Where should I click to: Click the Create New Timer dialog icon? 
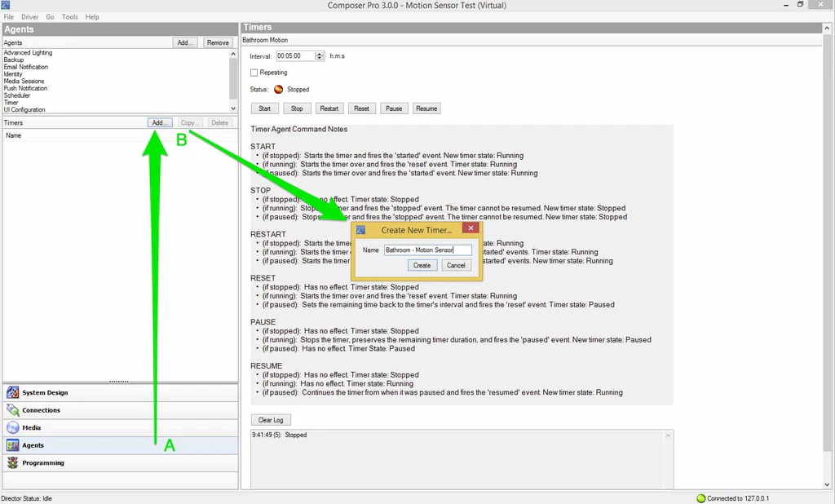tap(360, 230)
